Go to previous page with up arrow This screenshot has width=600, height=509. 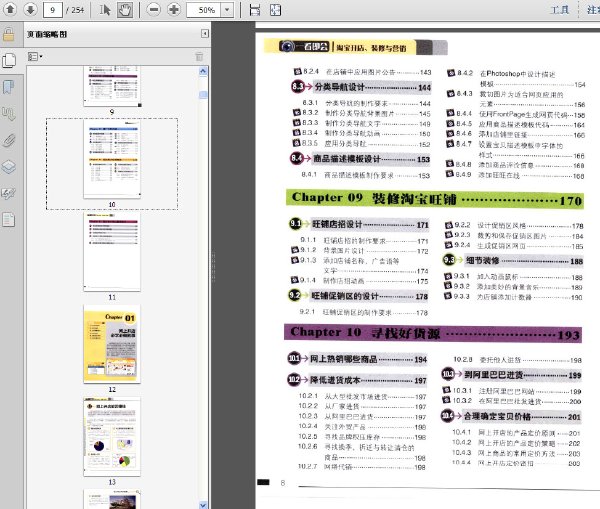[x=10, y=9]
